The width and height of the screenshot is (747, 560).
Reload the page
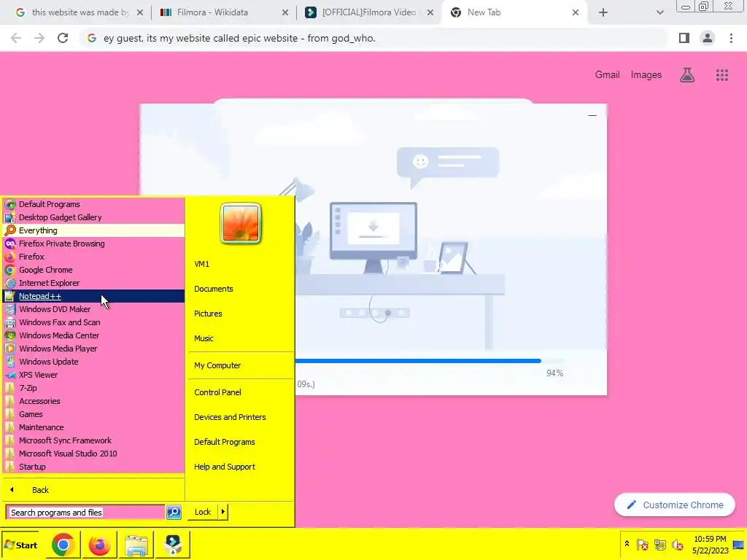(x=63, y=38)
